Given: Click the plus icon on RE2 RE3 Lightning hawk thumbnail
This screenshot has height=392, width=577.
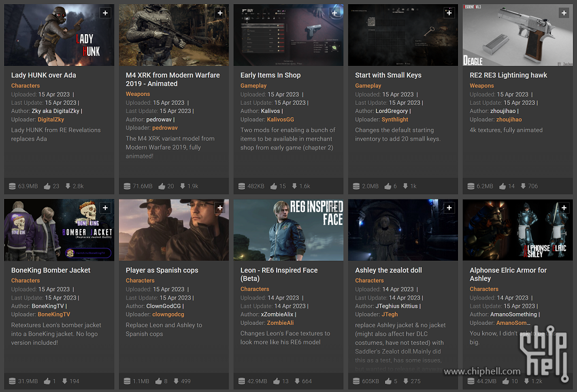Looking at the screenshot, I should 564,13.
